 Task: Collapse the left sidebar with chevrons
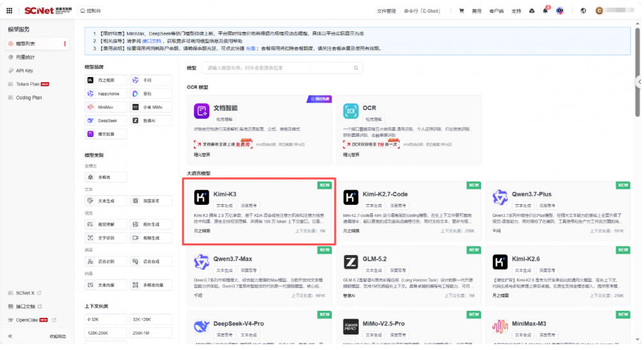tap(10, 336)
